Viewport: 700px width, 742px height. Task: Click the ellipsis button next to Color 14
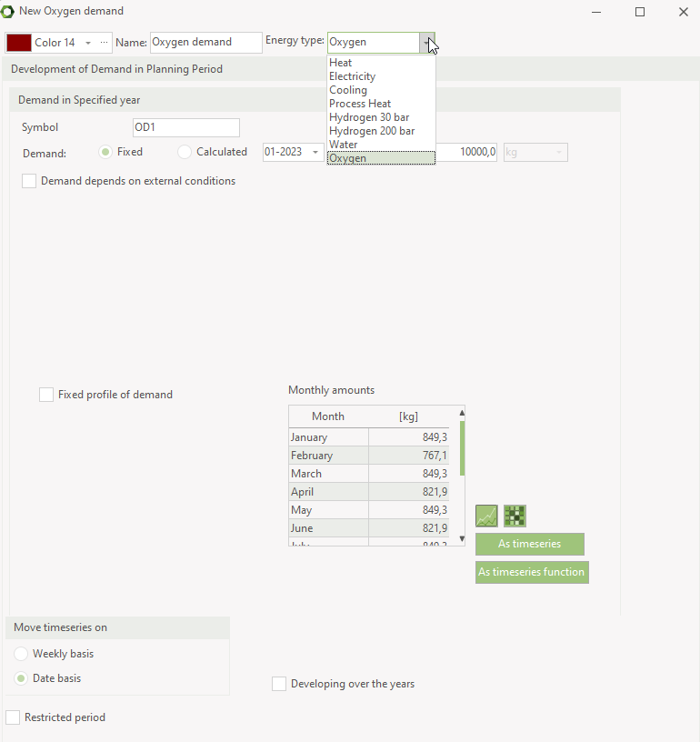[104, 43]
